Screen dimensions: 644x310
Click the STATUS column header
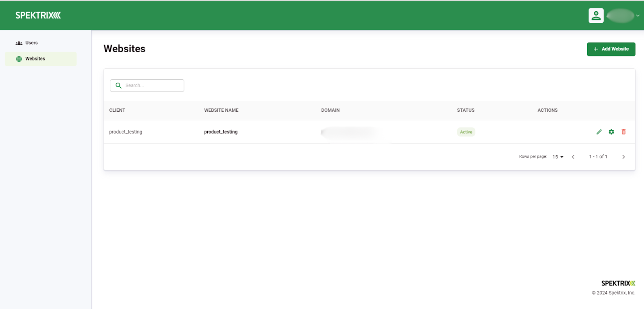pos(466,110)
